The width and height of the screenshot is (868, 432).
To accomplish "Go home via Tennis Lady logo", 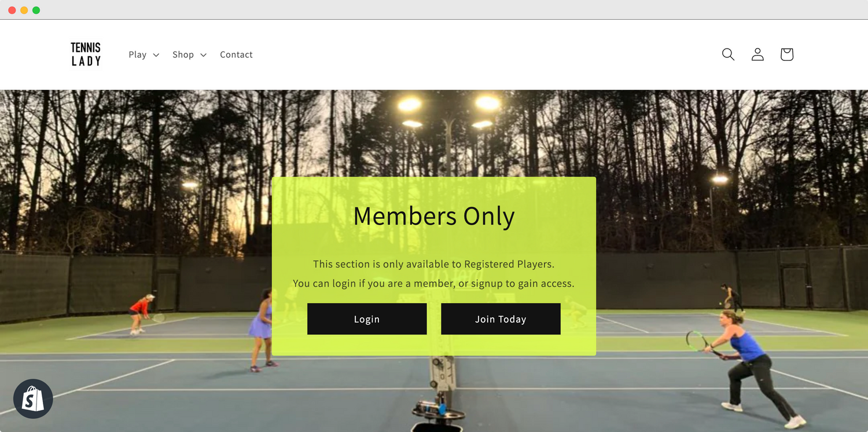I will tap(86, 54).
